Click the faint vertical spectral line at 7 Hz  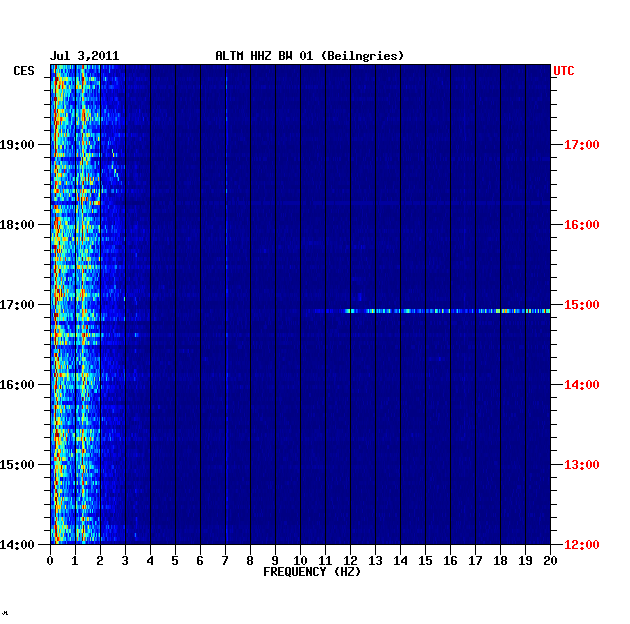pos(227,304)
